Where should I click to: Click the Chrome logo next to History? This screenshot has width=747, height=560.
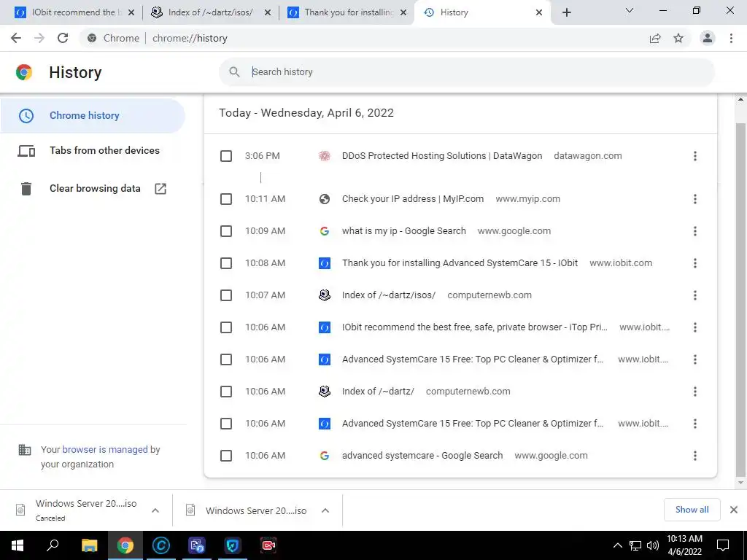pyautogui.click(x=24, y=72)
